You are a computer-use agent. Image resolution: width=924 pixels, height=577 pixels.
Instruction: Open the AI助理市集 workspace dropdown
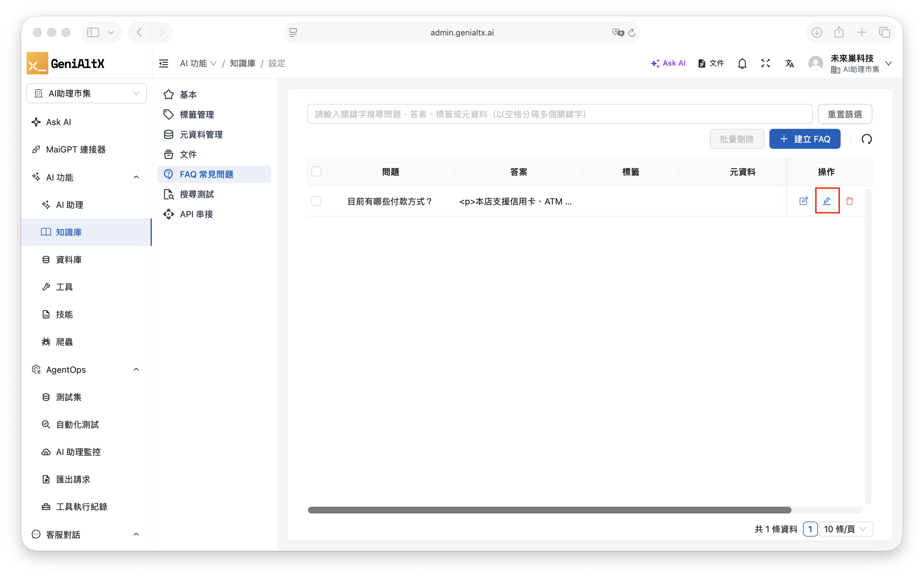click(86, 93)
